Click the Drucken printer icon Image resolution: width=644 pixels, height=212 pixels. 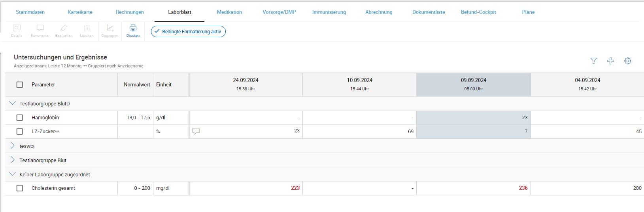point(133,29)
